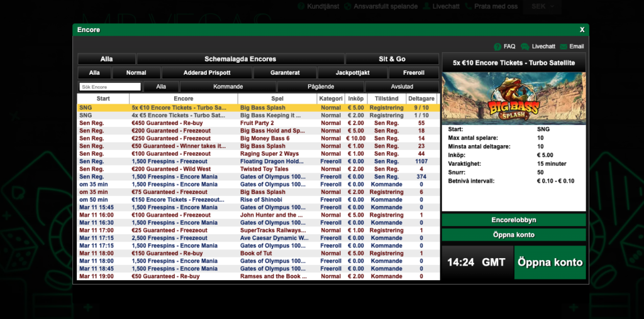Select the Mar 11 18:45 Encore Mania row

(x=258, y=269)
